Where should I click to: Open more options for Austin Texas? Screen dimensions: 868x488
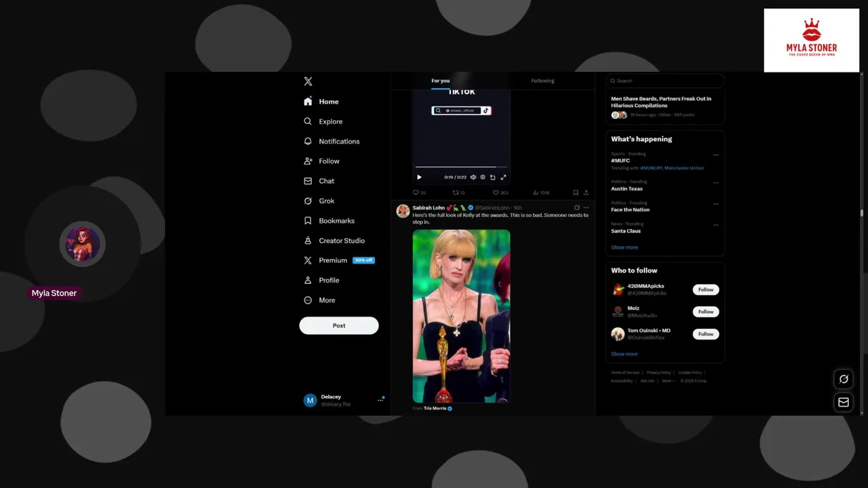(x=715, y=183)
